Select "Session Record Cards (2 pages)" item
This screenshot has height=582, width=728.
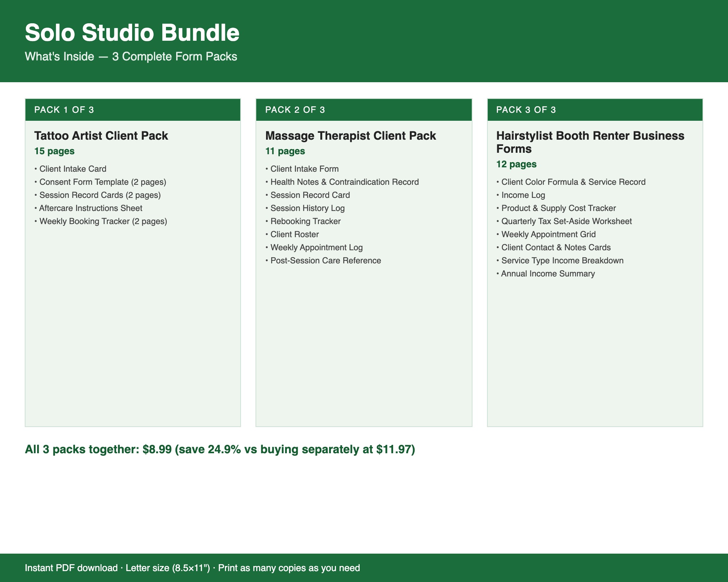98,195
